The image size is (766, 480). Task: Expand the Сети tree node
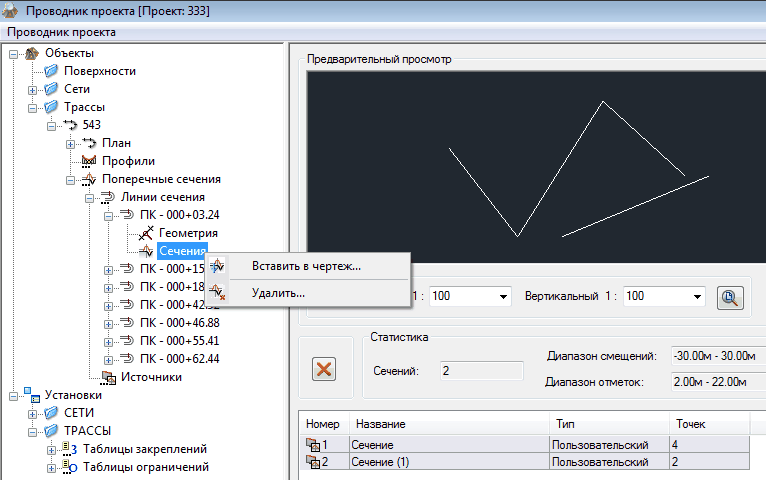coord(33,89)
